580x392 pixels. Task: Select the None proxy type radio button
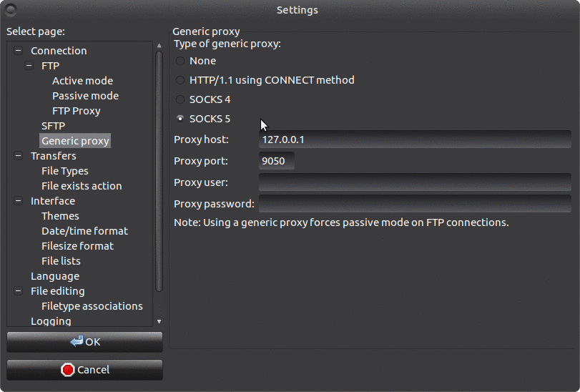point(180,61)
